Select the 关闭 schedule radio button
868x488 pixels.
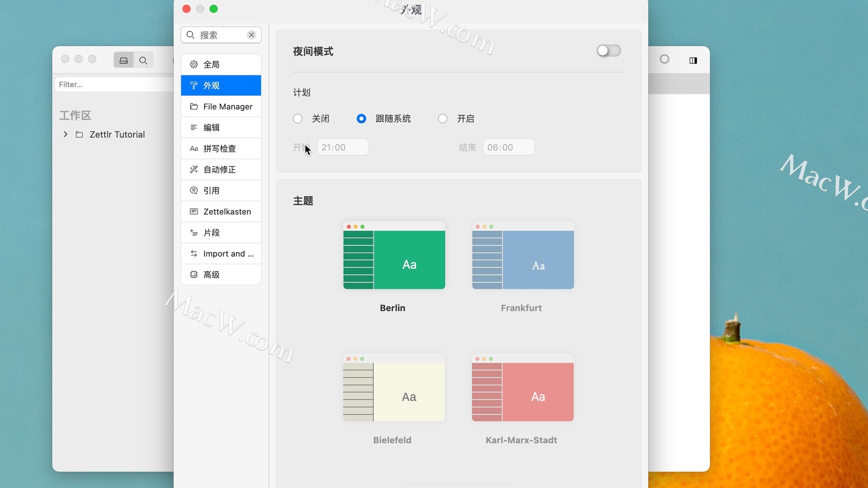pyautogui.click(x=297, y=119)
